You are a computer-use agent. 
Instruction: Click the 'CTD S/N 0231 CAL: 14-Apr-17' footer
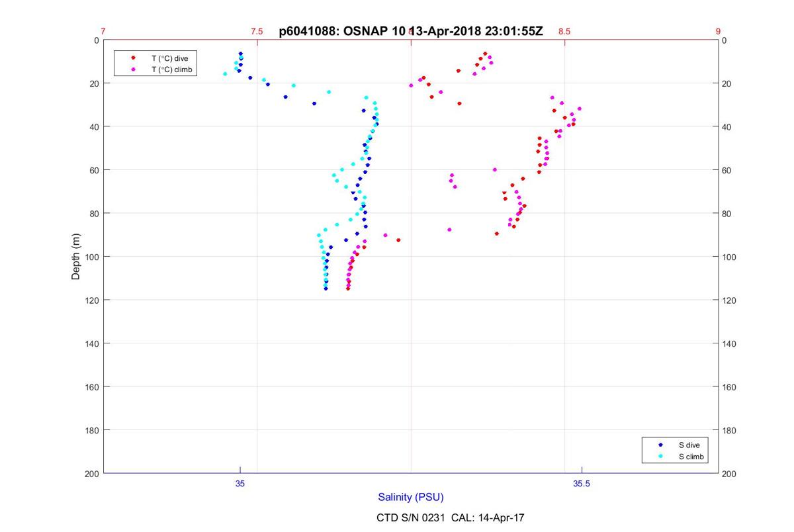tap(451, 517)
